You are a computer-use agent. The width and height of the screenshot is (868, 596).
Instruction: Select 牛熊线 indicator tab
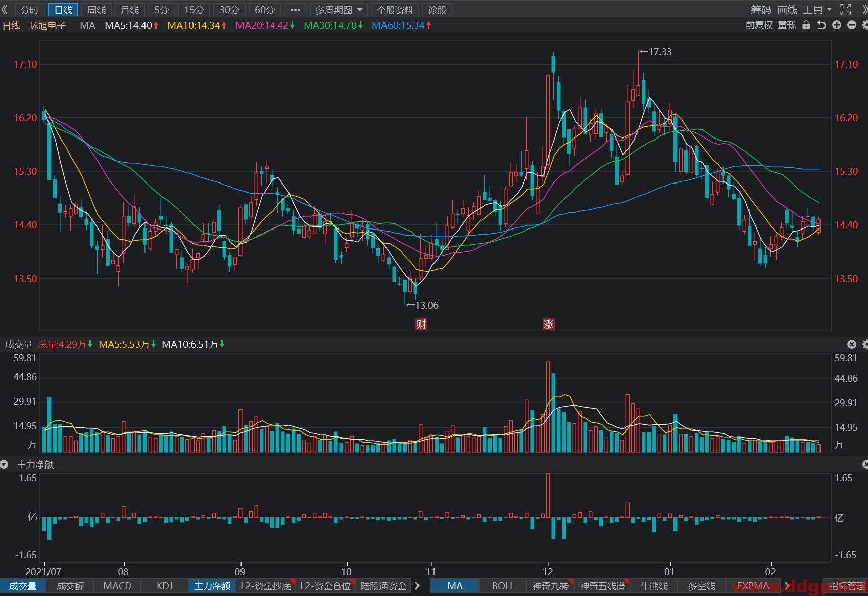[x=654, y=586]
